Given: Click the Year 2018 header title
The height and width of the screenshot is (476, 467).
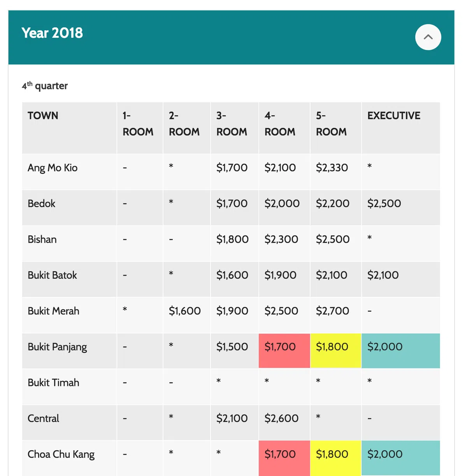Looking at the screenshot, I should point(52,33).
